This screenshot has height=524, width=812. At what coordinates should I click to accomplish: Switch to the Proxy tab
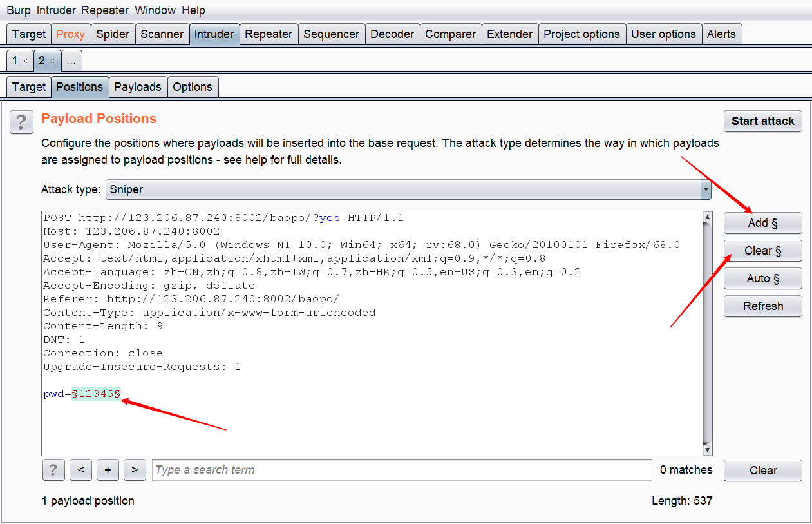tap(70, 34)
